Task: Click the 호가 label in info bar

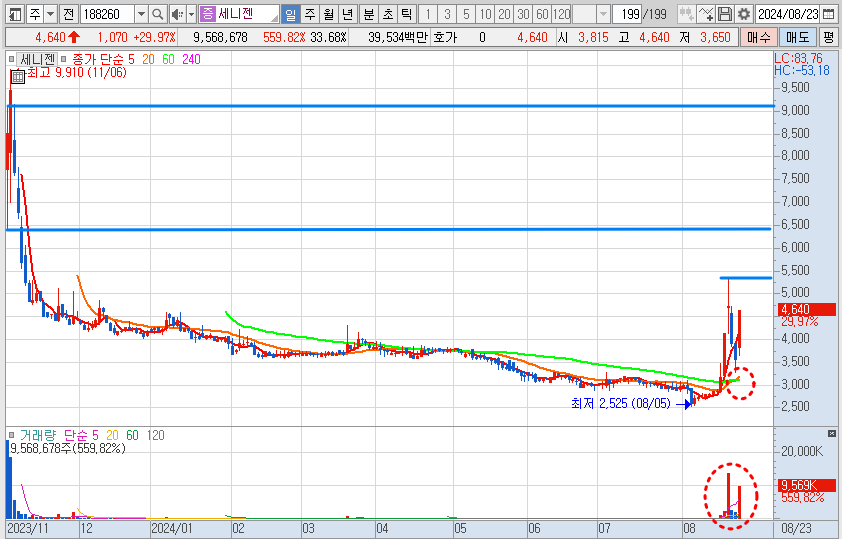Action: (445, 37)
